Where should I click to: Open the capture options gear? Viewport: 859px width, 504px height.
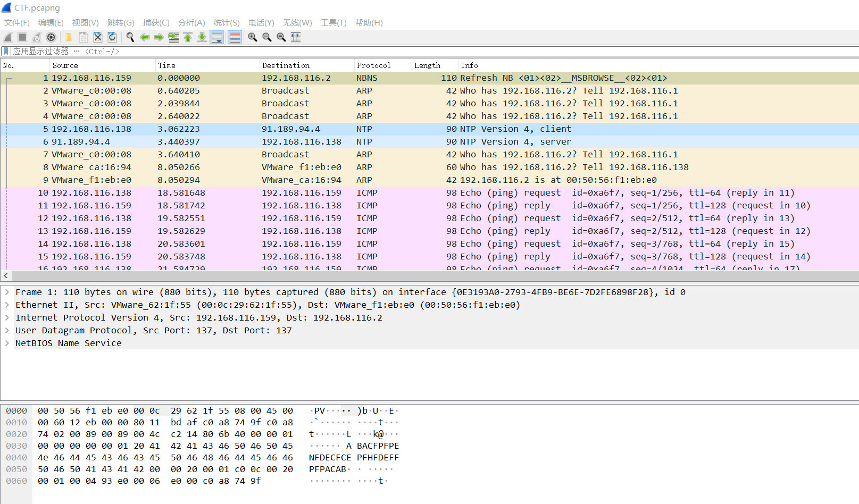click(51, 37)
